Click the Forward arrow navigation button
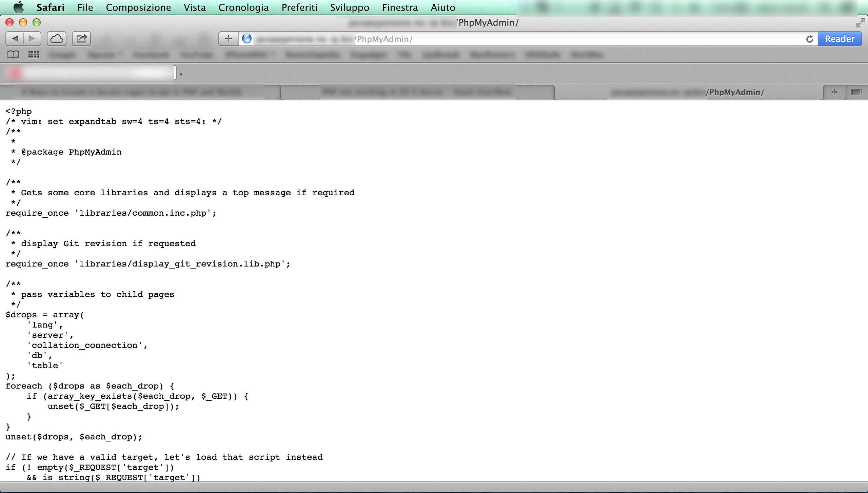 tap(32, 39)
